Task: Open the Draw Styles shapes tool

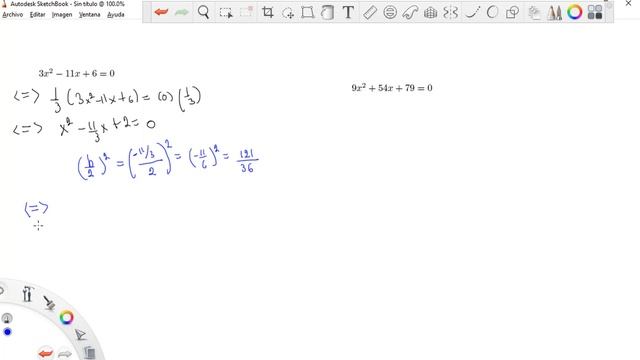Action: click(512, 13)
